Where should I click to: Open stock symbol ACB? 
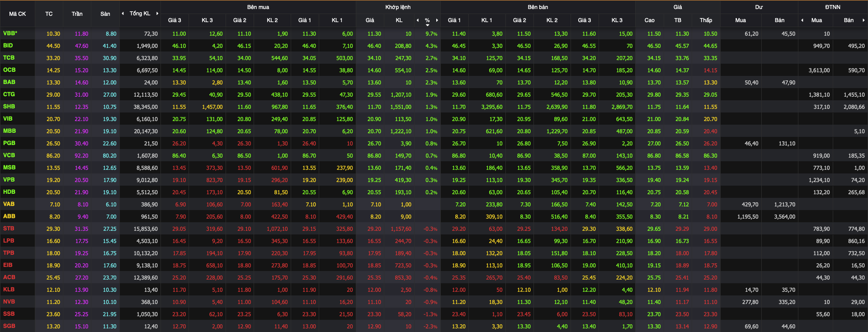click(x=9, y=277)
